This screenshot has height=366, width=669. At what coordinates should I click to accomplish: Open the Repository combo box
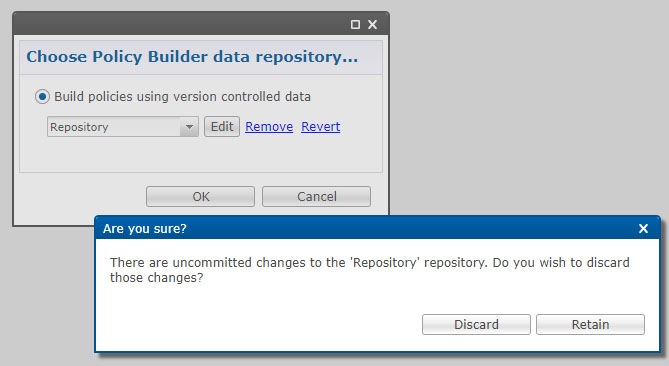click(122, 127)
